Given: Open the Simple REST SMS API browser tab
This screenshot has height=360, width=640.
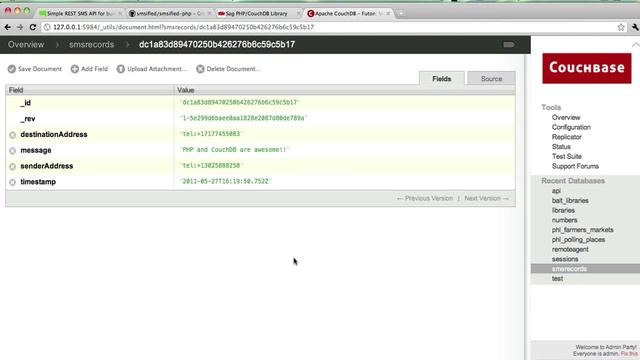Looking at the screenshot, I should (80, 13).
